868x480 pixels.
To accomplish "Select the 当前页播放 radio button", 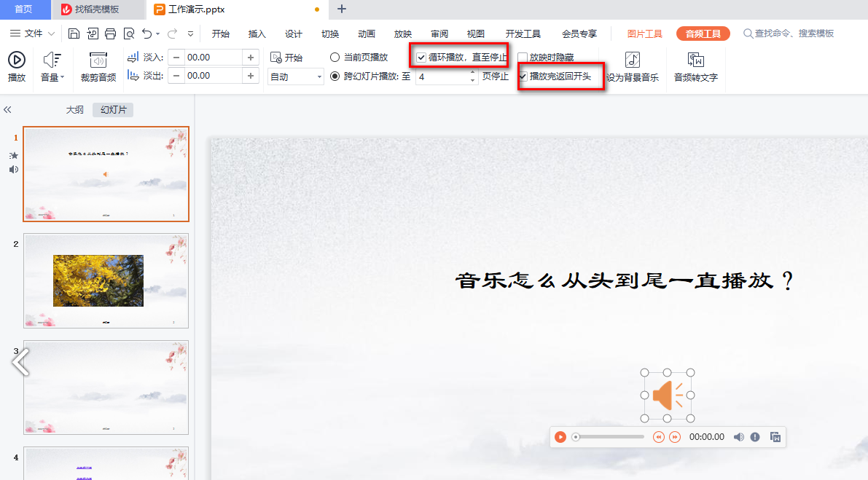I will [x=335, y=57].
